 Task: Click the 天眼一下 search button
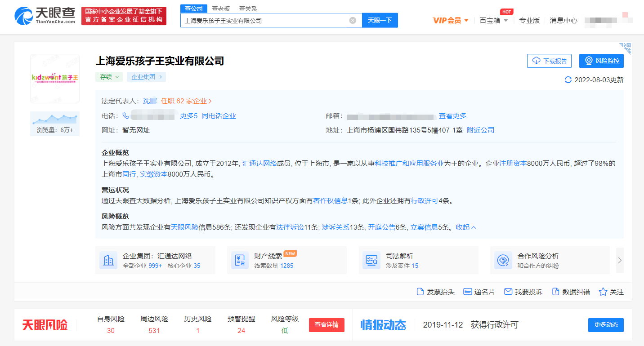tap(380, 20)
